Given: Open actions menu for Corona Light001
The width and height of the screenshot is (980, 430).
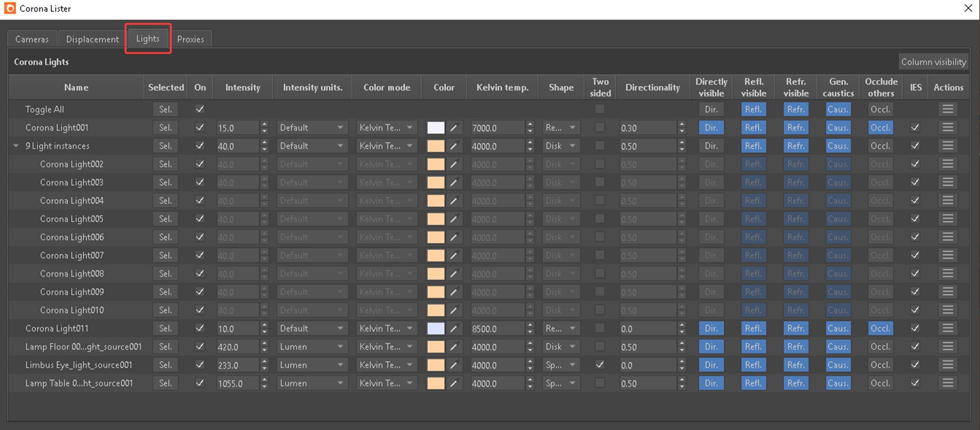Looking at the screenshot, I should [x=947, y=127].
